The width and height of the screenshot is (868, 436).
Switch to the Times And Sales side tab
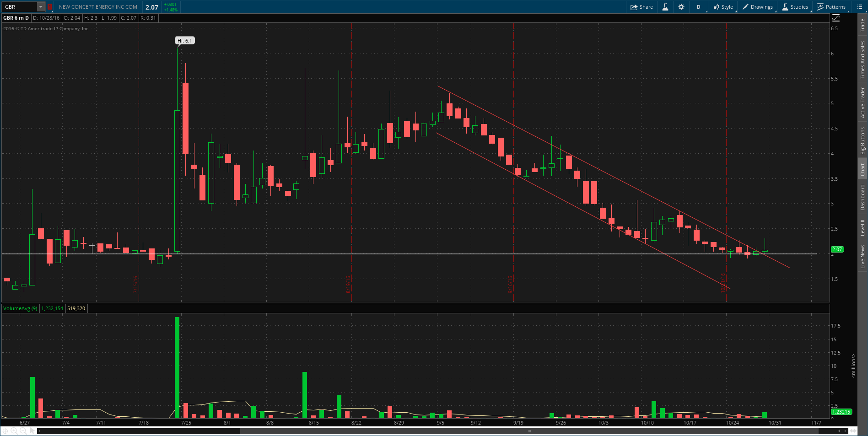click(863, 59)
